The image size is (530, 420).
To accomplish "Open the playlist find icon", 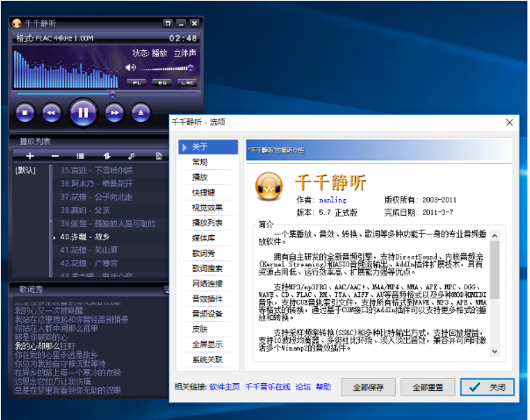I will click(x=132, y=156).
